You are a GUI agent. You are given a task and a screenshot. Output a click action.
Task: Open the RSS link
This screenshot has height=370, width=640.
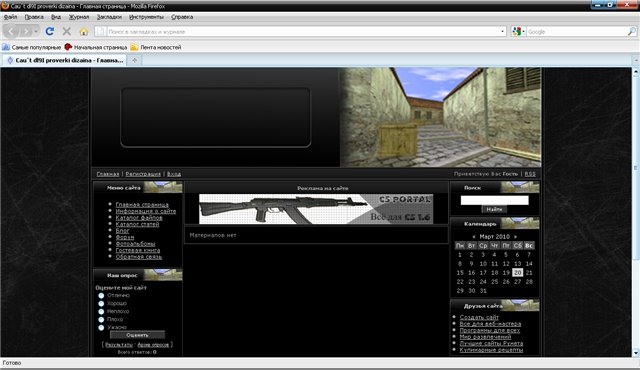[530, 174]
